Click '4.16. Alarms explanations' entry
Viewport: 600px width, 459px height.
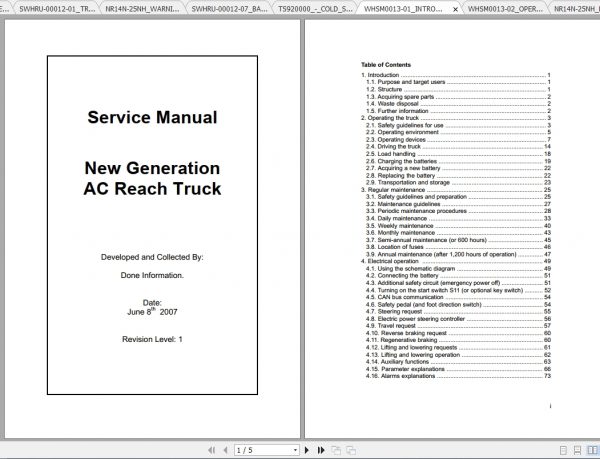pos(458,376)
